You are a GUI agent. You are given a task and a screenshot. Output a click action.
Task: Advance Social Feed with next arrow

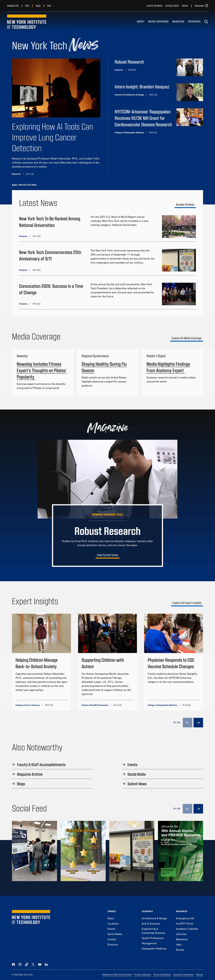[x=198, y=808]
